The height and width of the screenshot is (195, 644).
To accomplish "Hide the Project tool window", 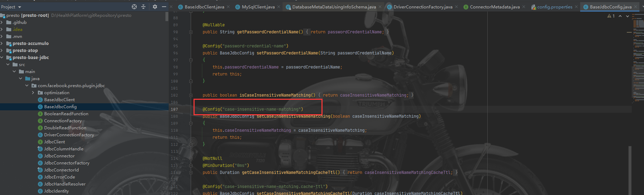I will (164, 7).
